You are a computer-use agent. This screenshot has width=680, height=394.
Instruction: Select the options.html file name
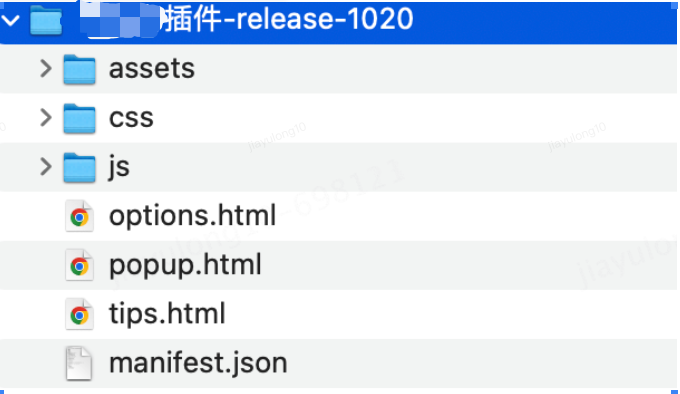193,215
